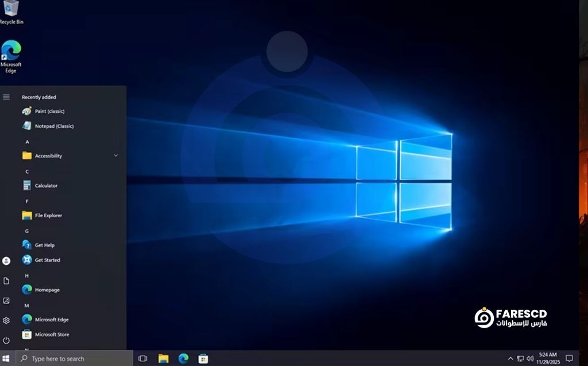The image size is (588, 366).
Task: Open Microsoft Store from the Start list
Action: coord(51,334)
